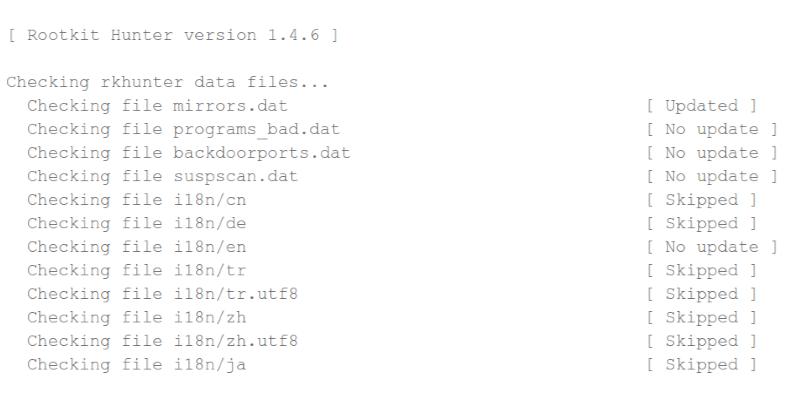
Task: Click the 'Updated' status label
Action: pos(701,106)
